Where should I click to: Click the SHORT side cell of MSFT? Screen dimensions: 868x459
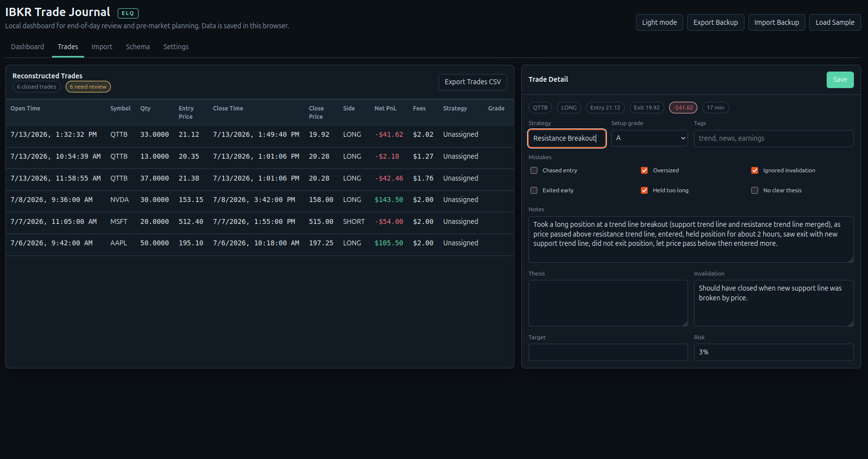pyautogui.click(x=354, y=222)
